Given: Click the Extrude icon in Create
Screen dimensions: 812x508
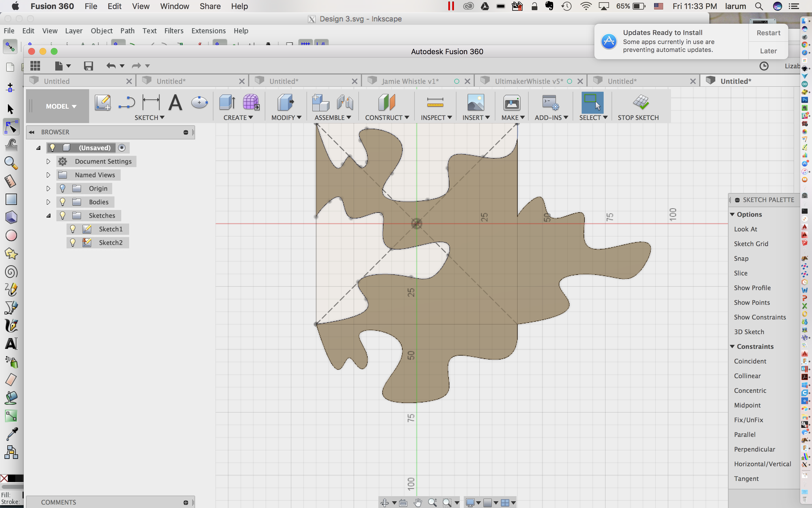Looking at the screenshot, I should point(227,102).
